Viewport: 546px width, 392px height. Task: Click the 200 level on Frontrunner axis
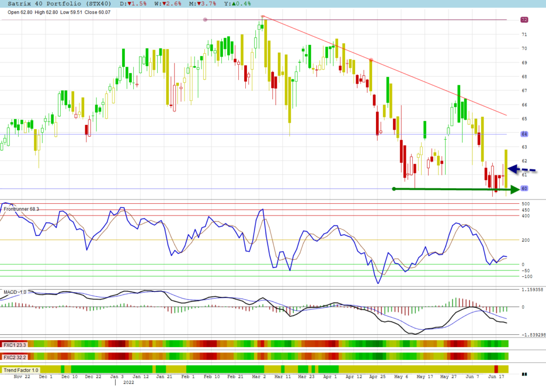coord(526,240)
